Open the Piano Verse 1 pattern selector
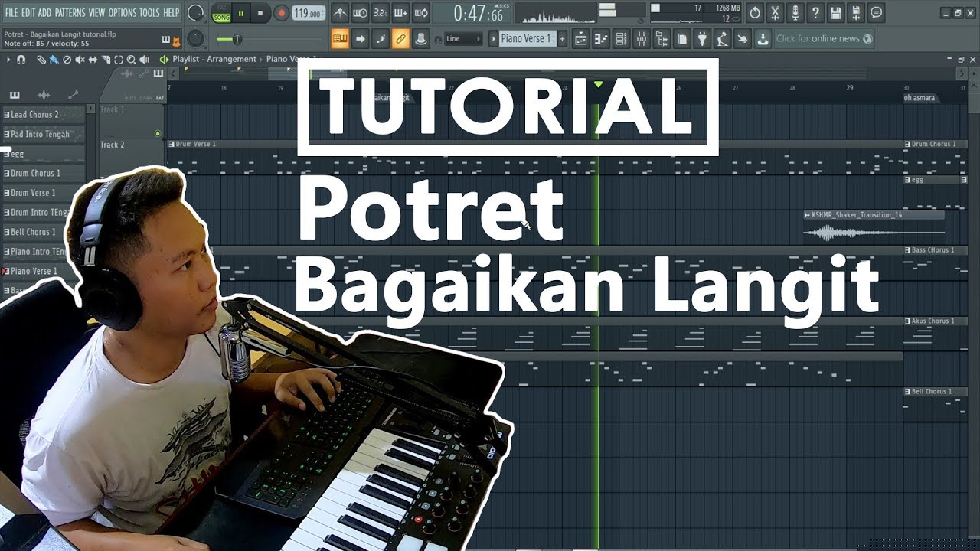Screen dimensions: 980x551 pyautogui.click(x=526, y=39)
